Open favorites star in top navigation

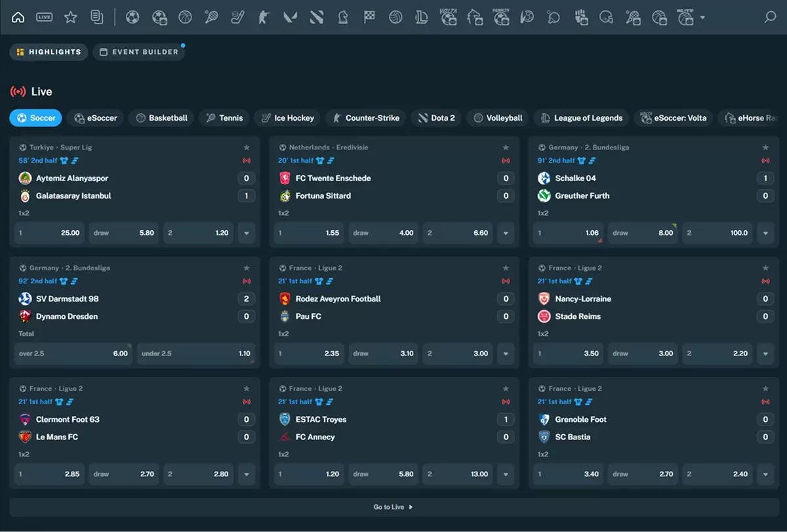(71, 18)
